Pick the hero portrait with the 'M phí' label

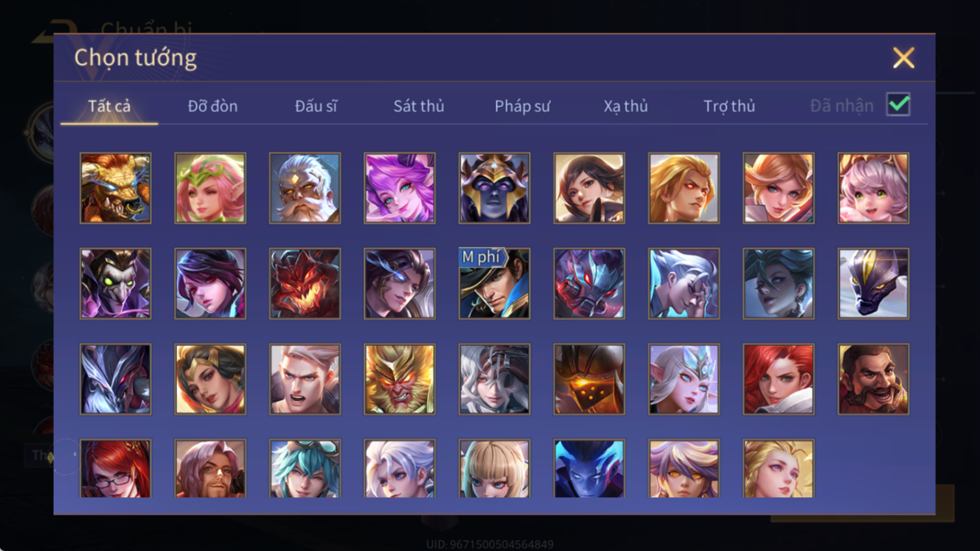tap(494, 284)
